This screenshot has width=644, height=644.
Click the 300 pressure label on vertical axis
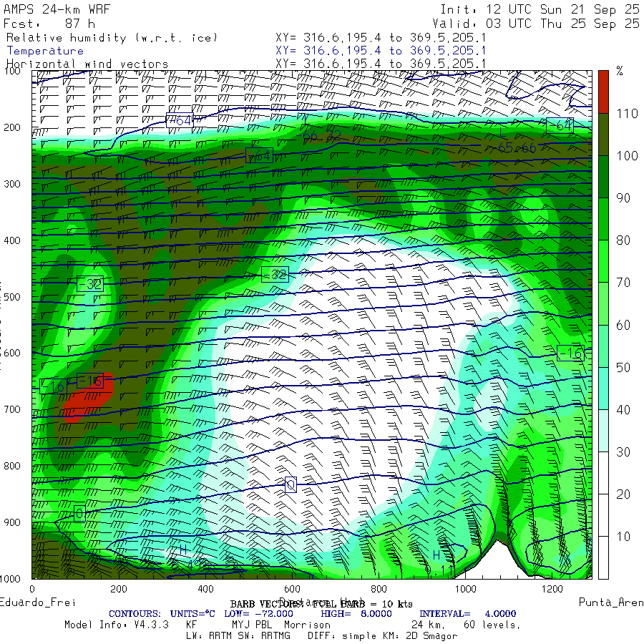tap(12, 184)
